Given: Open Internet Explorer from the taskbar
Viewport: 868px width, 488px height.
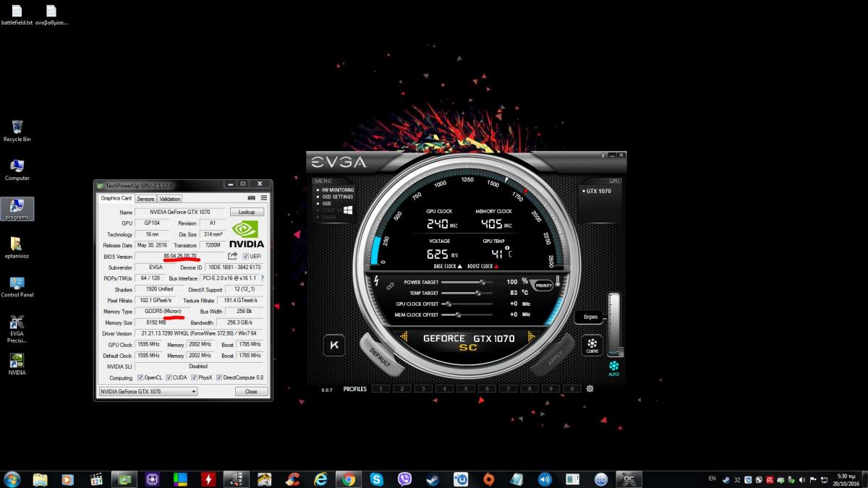Looking at the screenshot, I should click(321, 479).
